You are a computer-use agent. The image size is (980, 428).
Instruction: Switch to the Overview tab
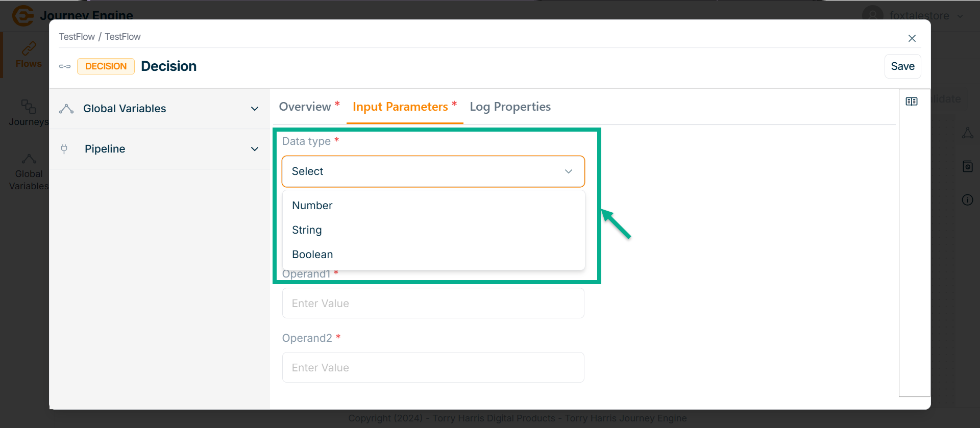(x=305, y=107)
